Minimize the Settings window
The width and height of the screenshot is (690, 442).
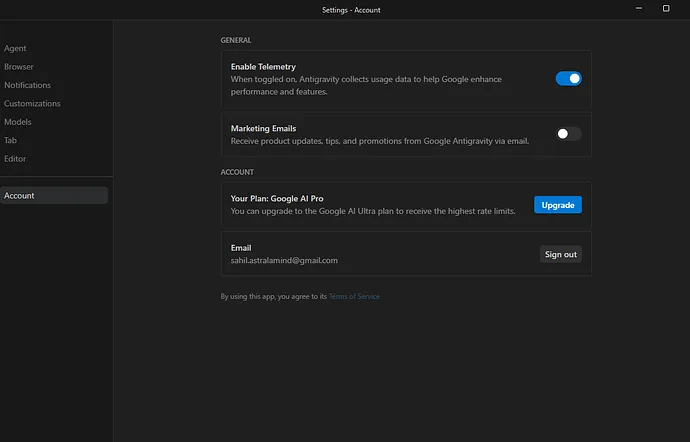[x=638, y=9]
